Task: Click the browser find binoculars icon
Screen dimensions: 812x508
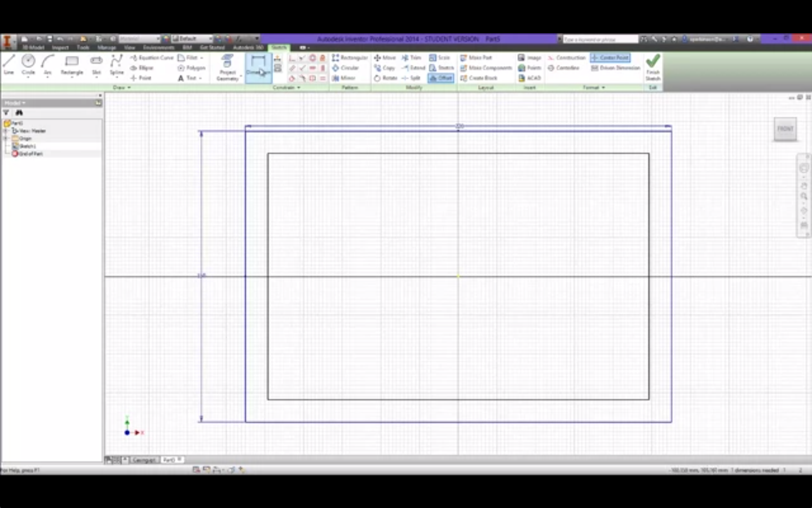Action: (19, 113)
